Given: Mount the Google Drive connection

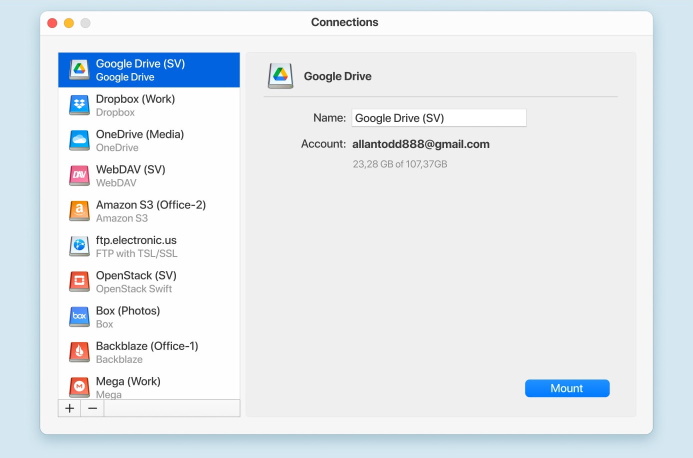Looking at the screenshot, I should [567, 388].
